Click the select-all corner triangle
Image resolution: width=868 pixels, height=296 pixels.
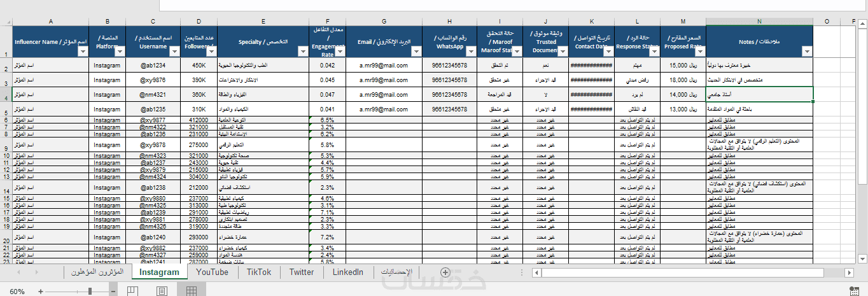[x=6, y=22]
